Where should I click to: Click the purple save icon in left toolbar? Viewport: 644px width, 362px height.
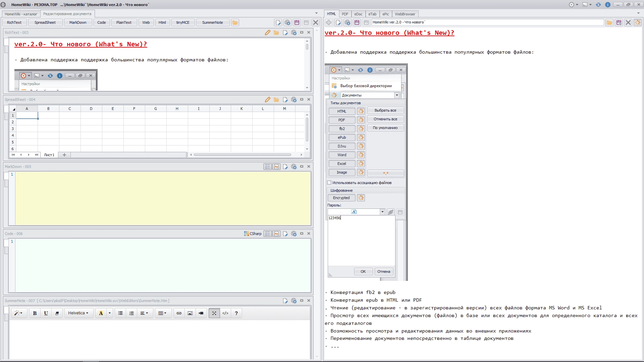(297, 22)
